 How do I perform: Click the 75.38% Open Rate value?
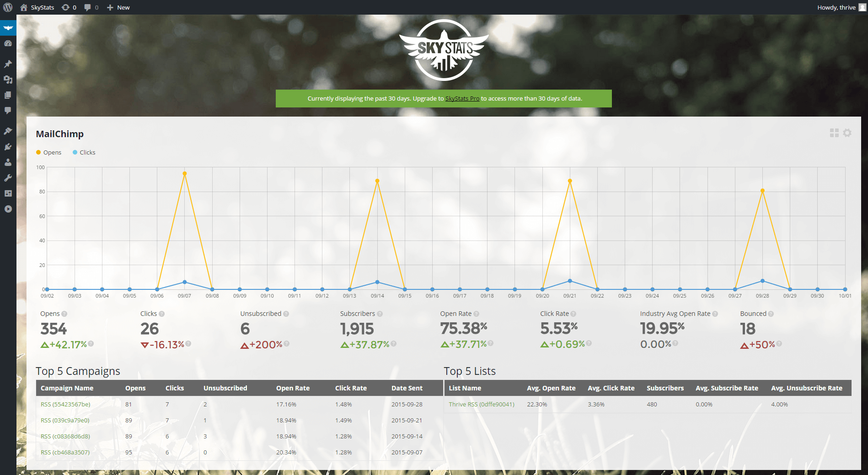pos(463,328)
